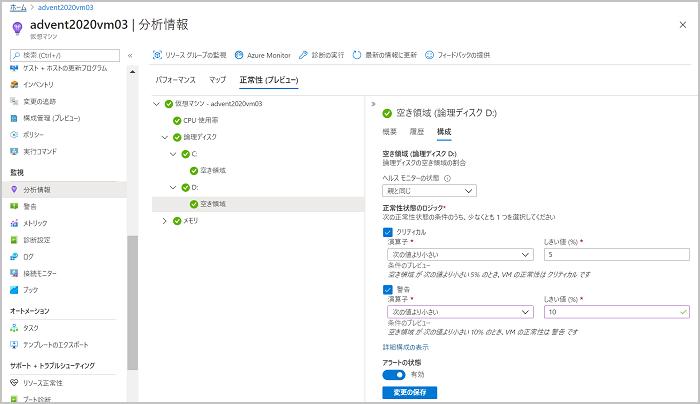Open ゲスト + ホストの更新プログラム icon
Image resolution: width=700 pixels, height=404 pixels.
click(14, 68)
